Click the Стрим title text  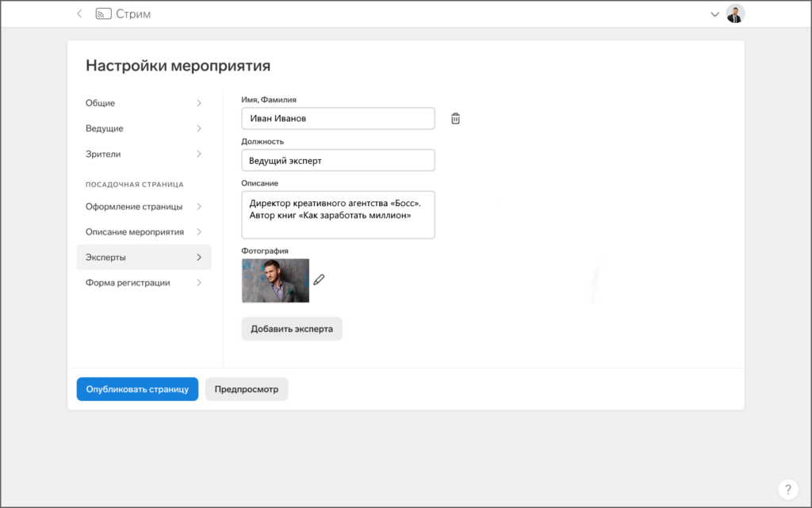click(x=133, y=14)
